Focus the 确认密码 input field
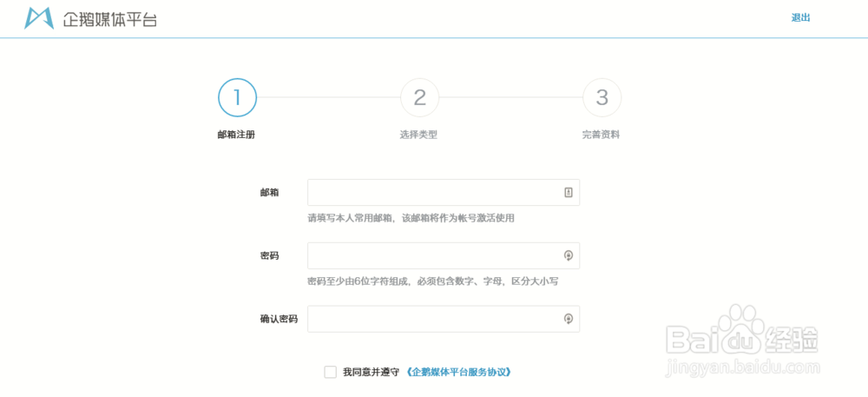Screen dimensions: 868x397 point(434,319)
